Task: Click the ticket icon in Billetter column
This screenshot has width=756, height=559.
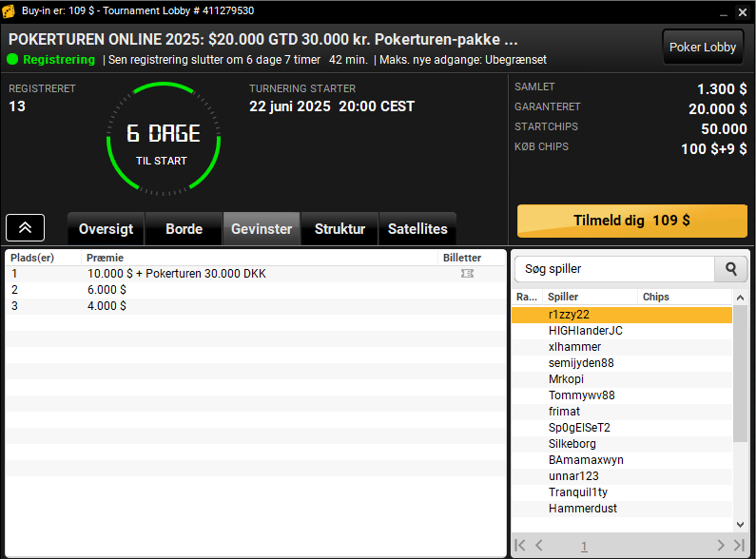Action: click(467, 274)
